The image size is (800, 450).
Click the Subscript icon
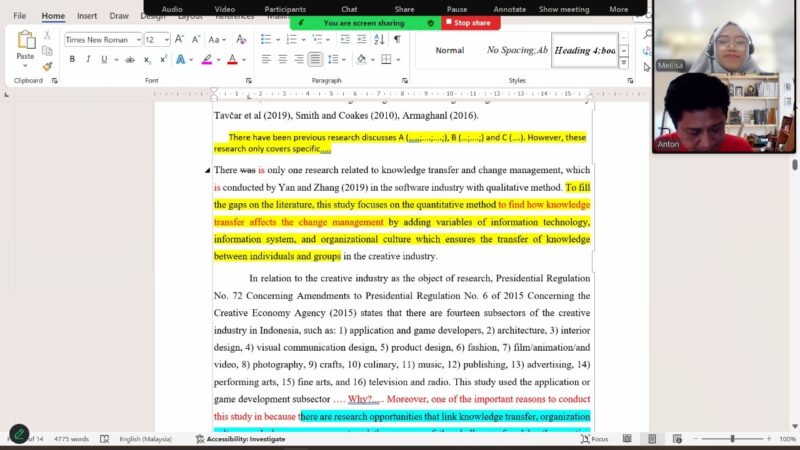click(148, 60)
